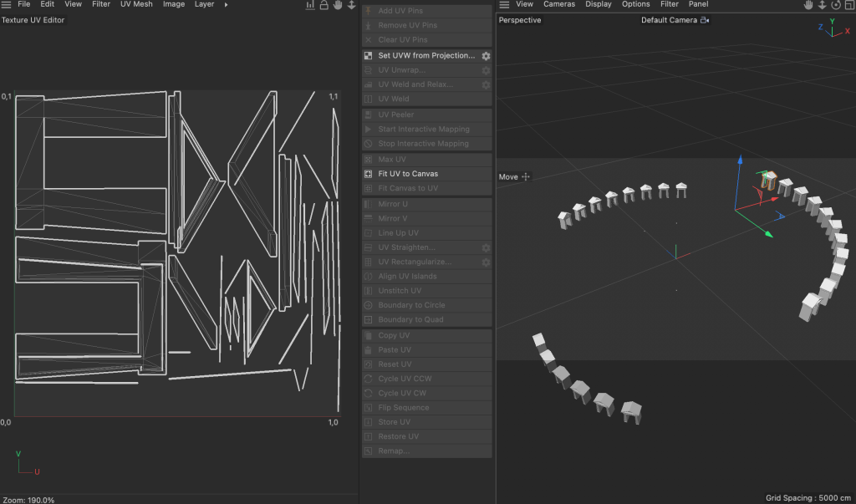The height and width of the screenshot is (504, 856).
Task: Open the Texture UV Editor hamburger menu
Action: coord(6,4)
